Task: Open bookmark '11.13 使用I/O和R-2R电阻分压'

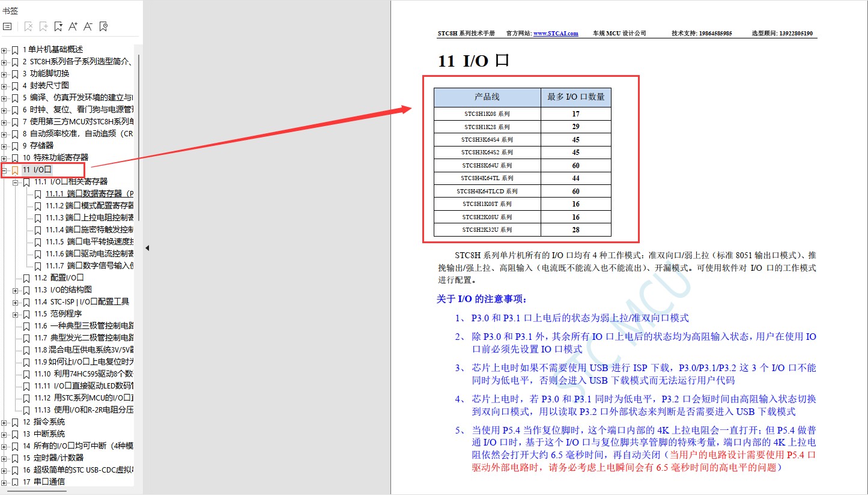Action: [83, 410]
